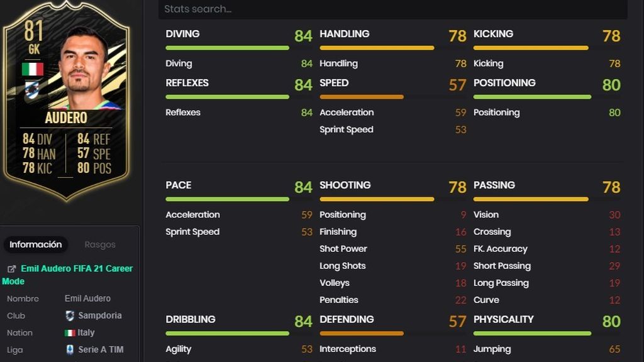The width and height of the screenshot is (644, 362).
Task: Click the AUDERO name on the card
Action: pos(66,118)
